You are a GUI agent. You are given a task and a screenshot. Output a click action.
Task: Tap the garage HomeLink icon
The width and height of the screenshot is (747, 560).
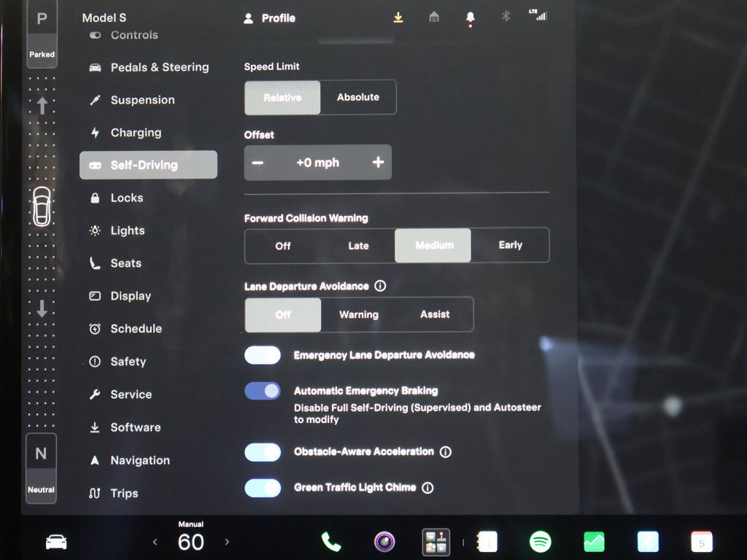pyautogui.click(x=434, y=17)
